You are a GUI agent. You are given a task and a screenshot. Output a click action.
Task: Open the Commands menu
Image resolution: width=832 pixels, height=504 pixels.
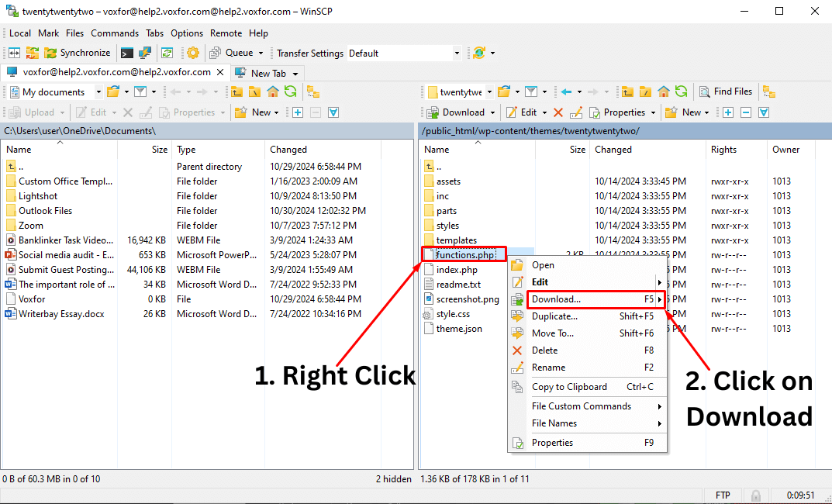(115, 33)
